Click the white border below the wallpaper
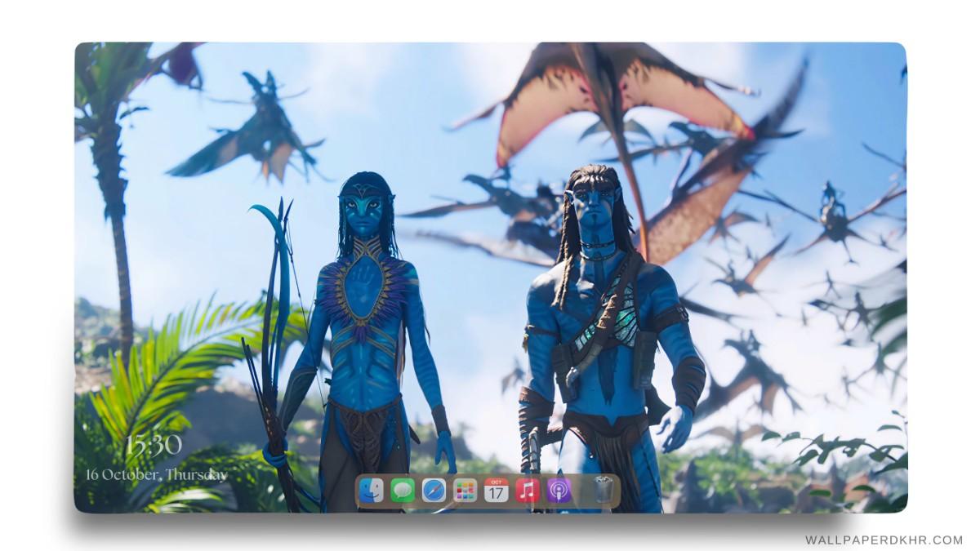 pyautogui.click(x=490, y=531)
